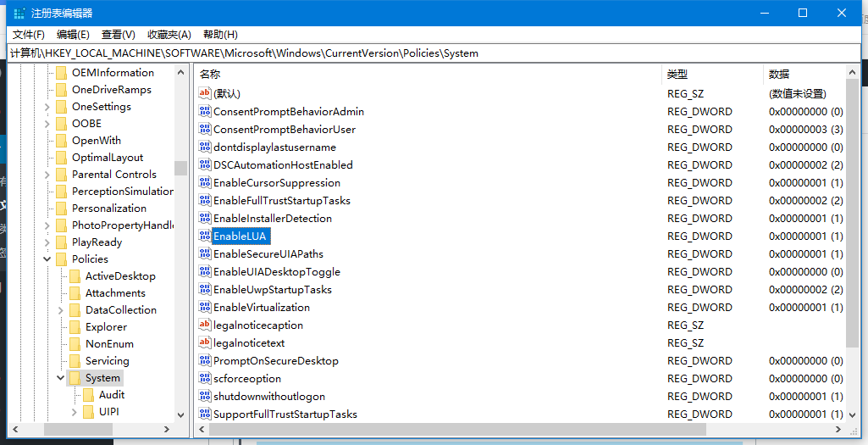Image resolution: width=868 pixels, height=445 pixels.
Task: Open the 收藏夹(A) menu
Action: [169, 35]
